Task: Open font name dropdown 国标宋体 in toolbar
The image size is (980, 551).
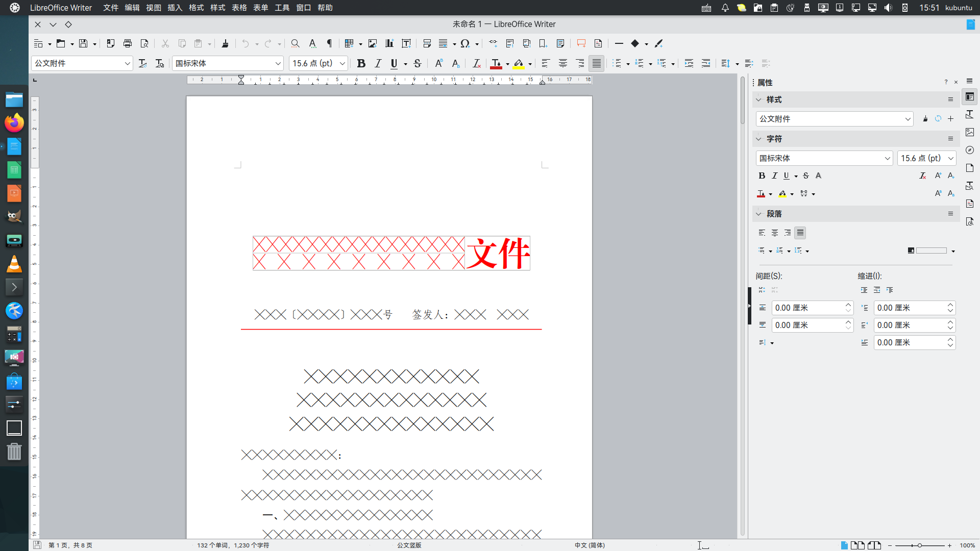Action: [278, 63]
